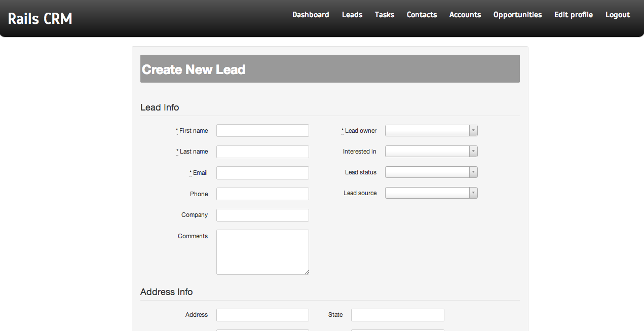Expand the Lead source dropdown

(431, 193)
